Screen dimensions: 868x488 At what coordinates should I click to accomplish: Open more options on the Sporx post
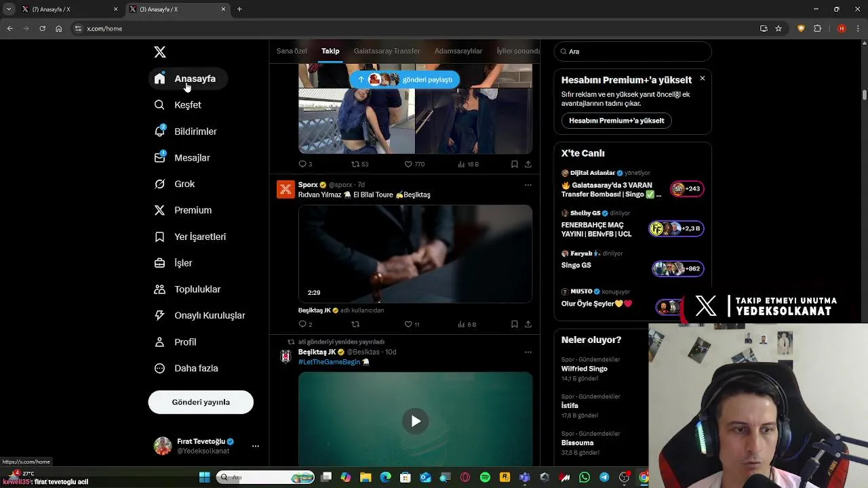pyautogui.click(x=528, y=185)
